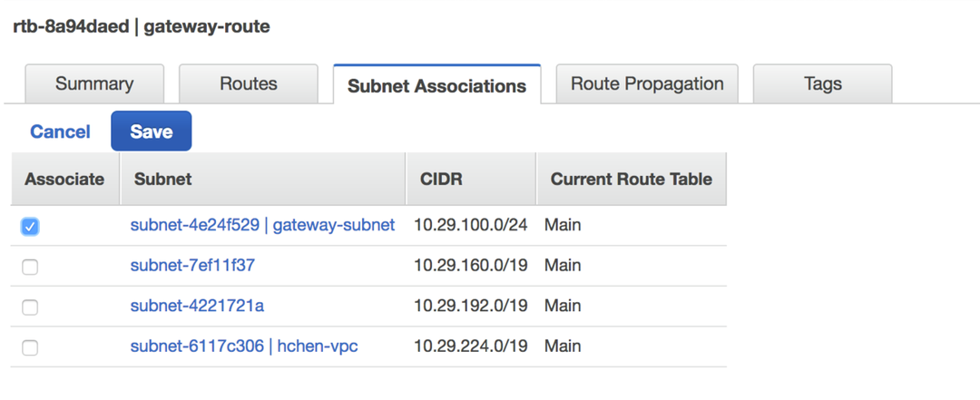Switch to the Summary tab
This screenshot has width=980, height=400.
[x=94, y=84]
